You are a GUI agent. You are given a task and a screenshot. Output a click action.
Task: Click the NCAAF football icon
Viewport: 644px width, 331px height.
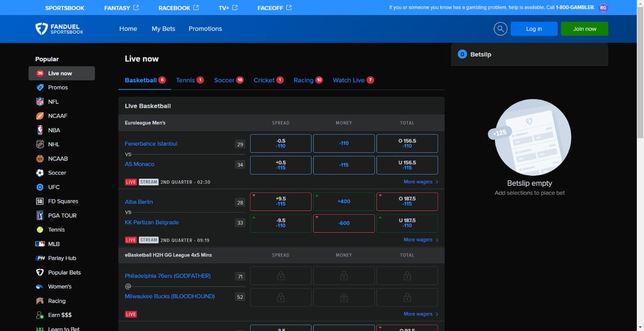click(40, 116)
